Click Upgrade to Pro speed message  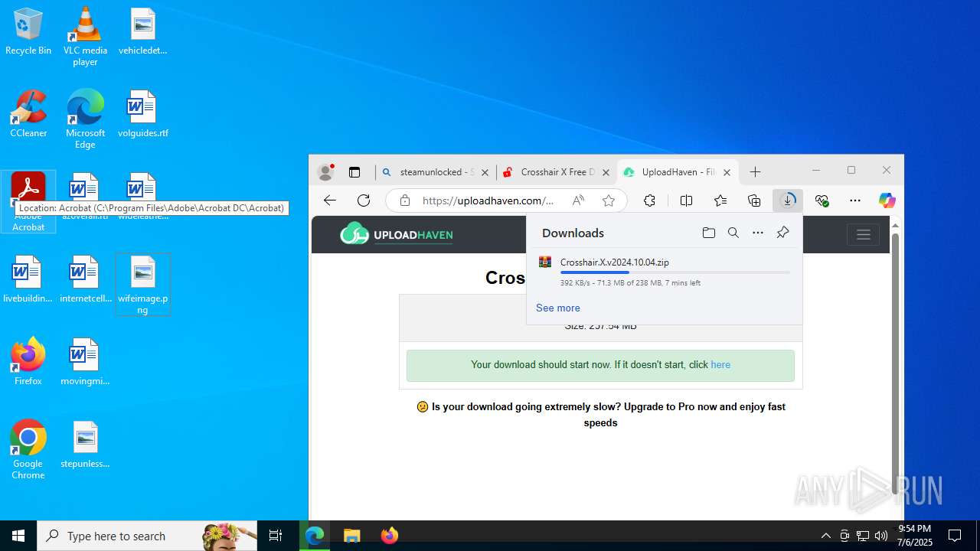pos(600,415)
